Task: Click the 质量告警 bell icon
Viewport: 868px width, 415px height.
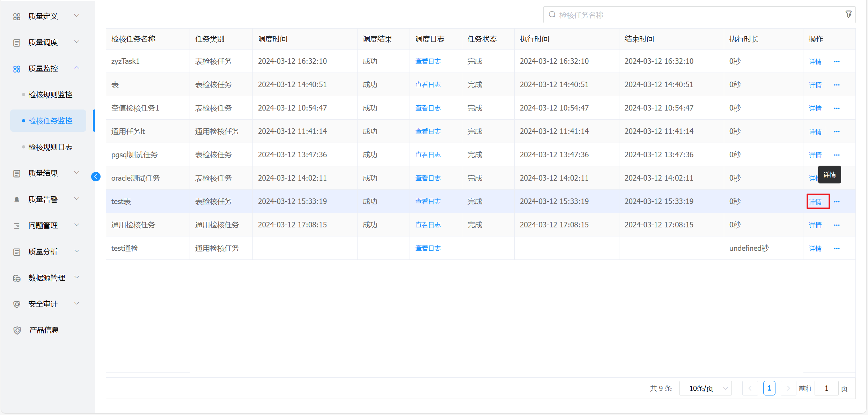Action: pyautogui.click(x=16, y=199)
